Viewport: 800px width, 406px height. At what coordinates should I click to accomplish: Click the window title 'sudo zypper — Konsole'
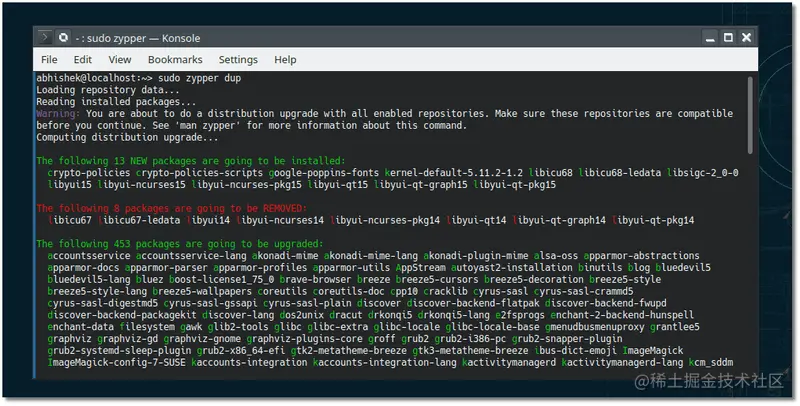pos(143,38)
